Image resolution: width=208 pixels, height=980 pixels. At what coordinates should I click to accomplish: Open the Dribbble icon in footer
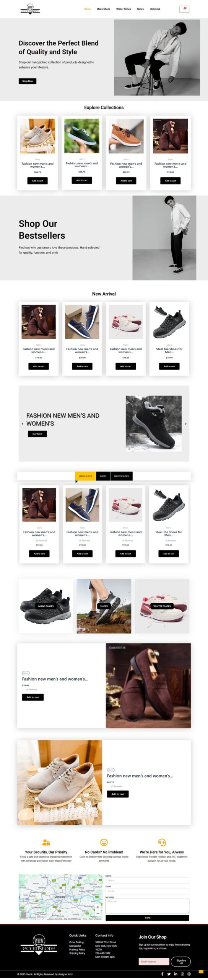189,974
